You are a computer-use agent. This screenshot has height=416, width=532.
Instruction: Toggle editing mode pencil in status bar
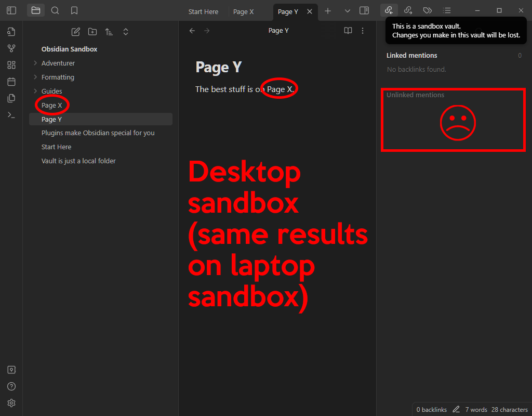[456, 410]
